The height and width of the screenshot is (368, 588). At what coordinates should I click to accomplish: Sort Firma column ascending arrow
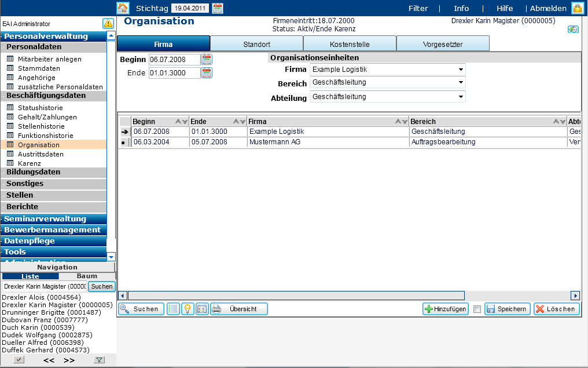coord(398,121)
